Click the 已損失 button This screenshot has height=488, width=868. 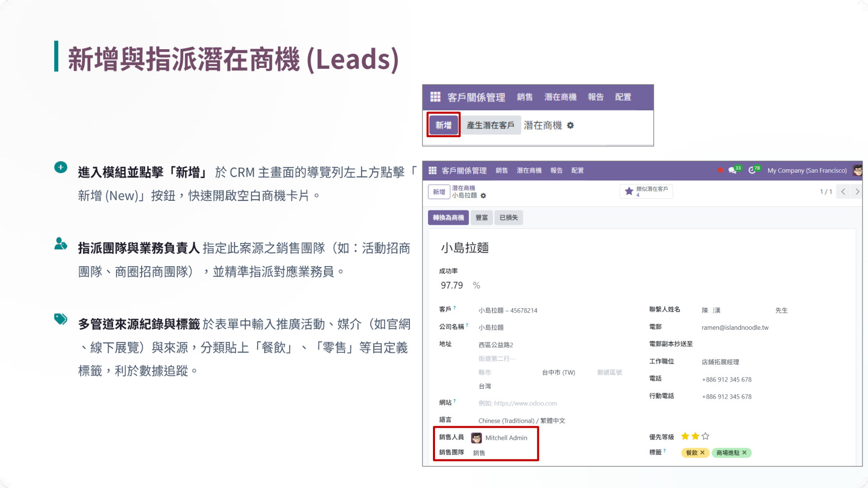point(508,217)
